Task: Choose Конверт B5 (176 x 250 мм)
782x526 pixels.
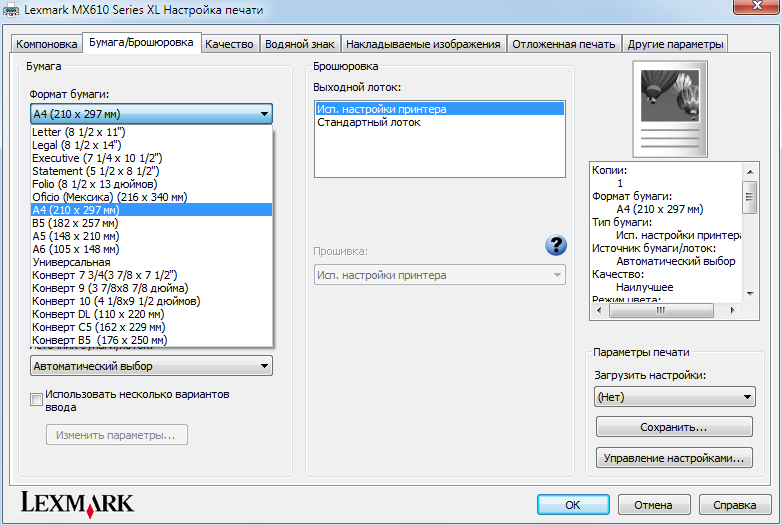Action: (x=152, y=340)
